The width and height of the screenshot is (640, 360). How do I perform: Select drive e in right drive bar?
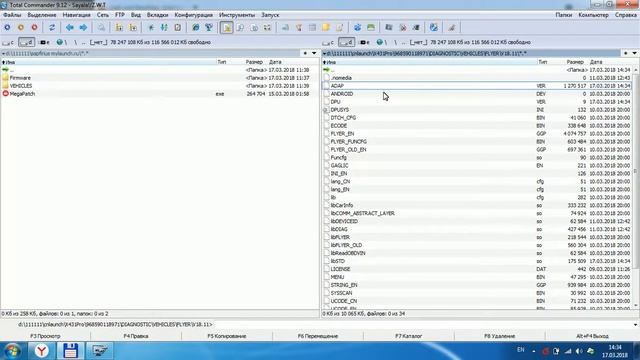point(364,42)
